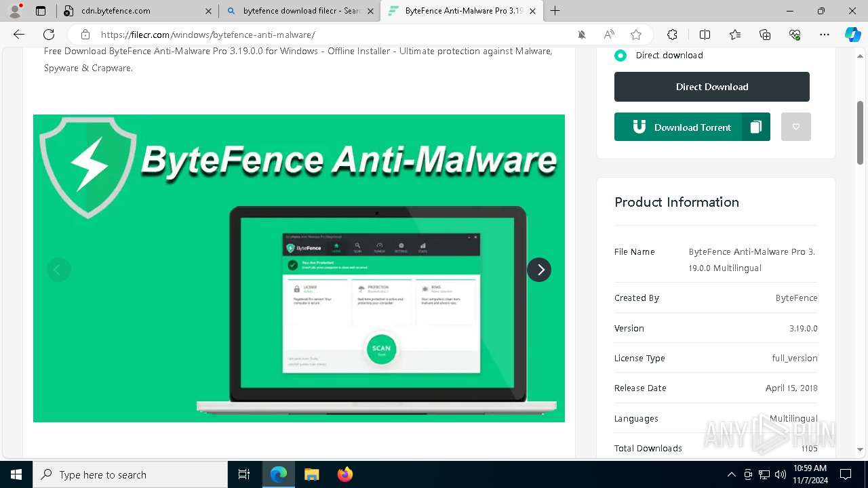Close the ByteFence Anti-Malware Pro tab
This screenshot has height=488, width=868.
(x=533, y=11)
